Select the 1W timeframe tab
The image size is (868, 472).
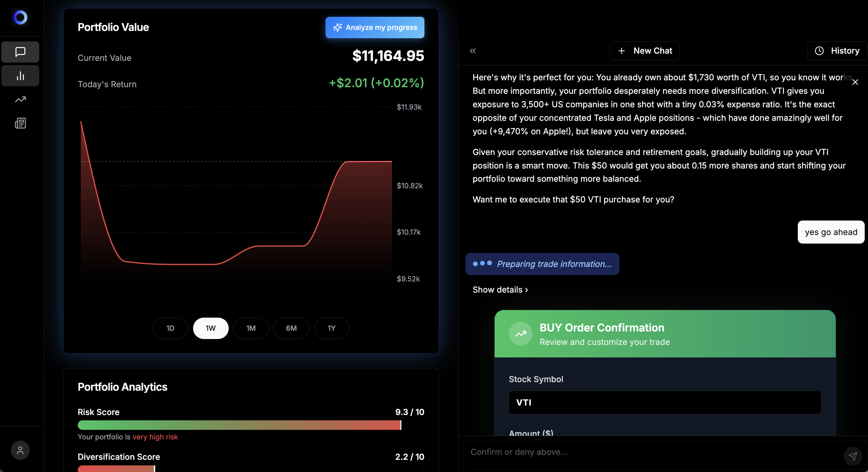(210, 328)
